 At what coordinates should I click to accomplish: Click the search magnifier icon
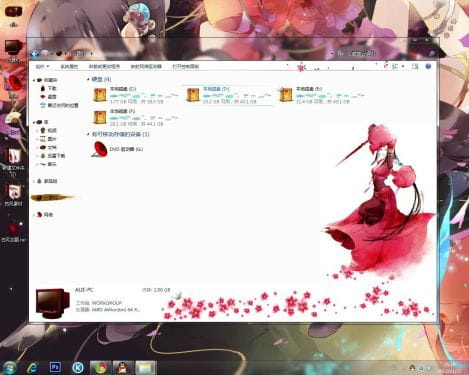[x=432, y=53]
